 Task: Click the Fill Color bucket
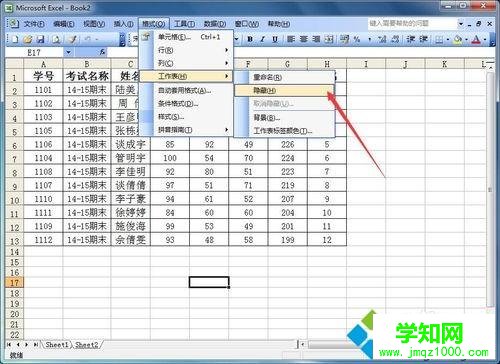[458, 40]
